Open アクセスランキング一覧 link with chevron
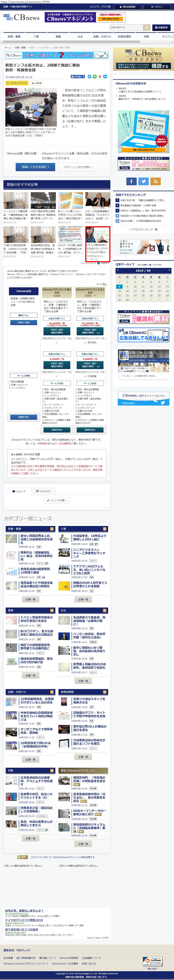The width and height of the screenshot is (174, 980). pyautogui.click(x=144, y=229)
